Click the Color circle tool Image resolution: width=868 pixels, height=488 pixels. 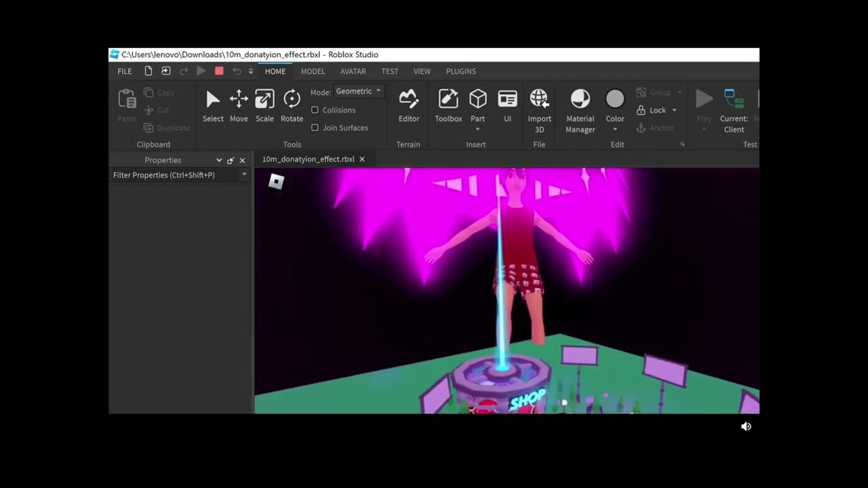615,100
